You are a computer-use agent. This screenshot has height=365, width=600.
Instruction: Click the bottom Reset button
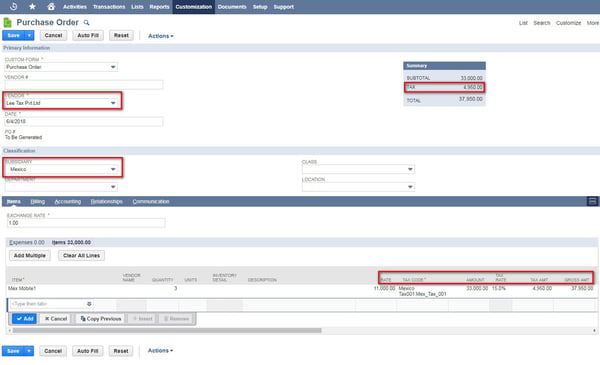[x=121, y=351]
